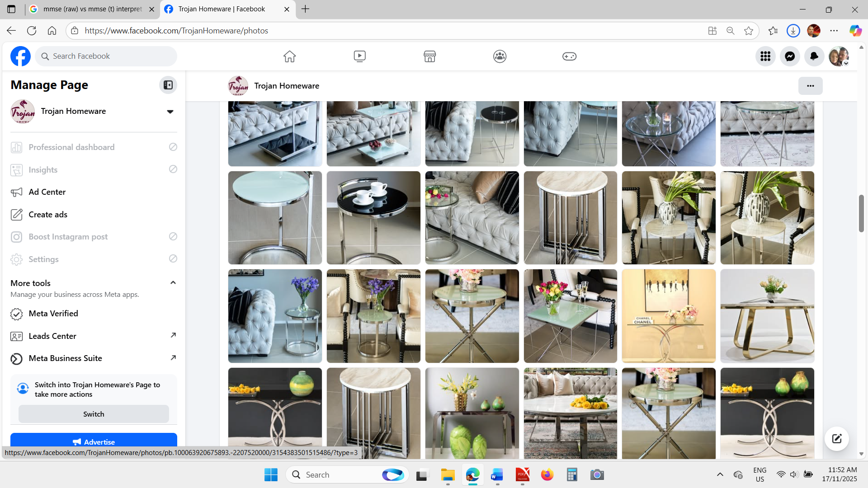The image size is (868, 488).
Task: Open Ad Center menu item
Action: click(x=47, y=192)
